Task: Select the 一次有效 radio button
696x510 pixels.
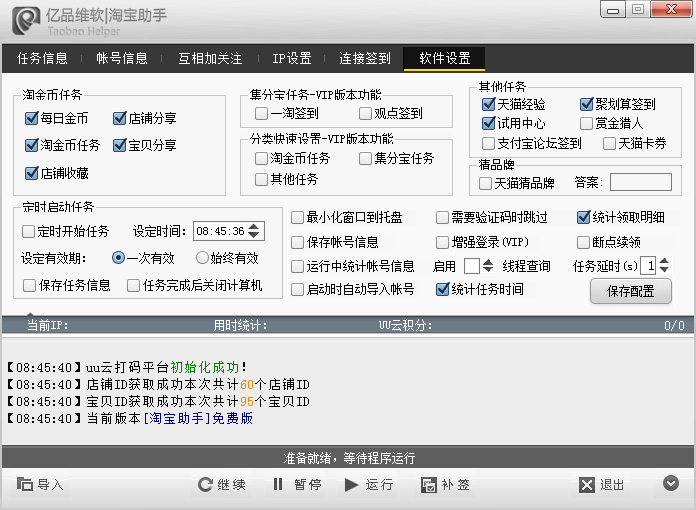Action: (119, 257)
